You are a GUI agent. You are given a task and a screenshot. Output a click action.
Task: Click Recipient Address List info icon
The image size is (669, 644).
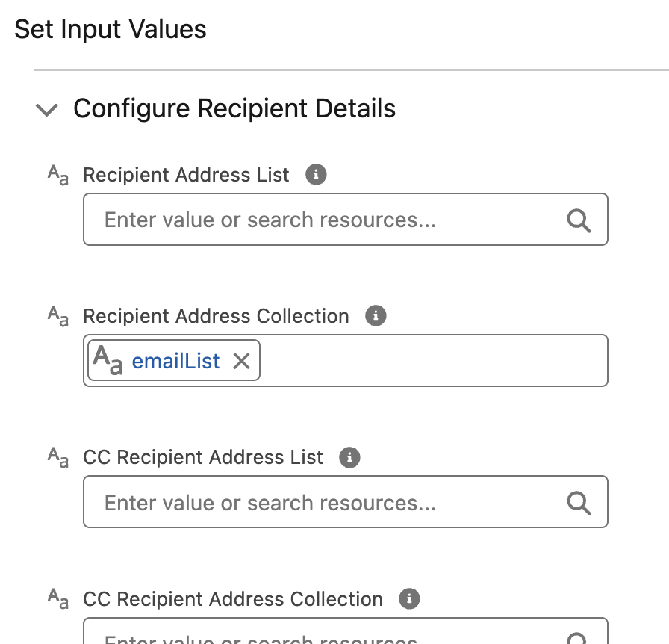click(x=317, y=175)
